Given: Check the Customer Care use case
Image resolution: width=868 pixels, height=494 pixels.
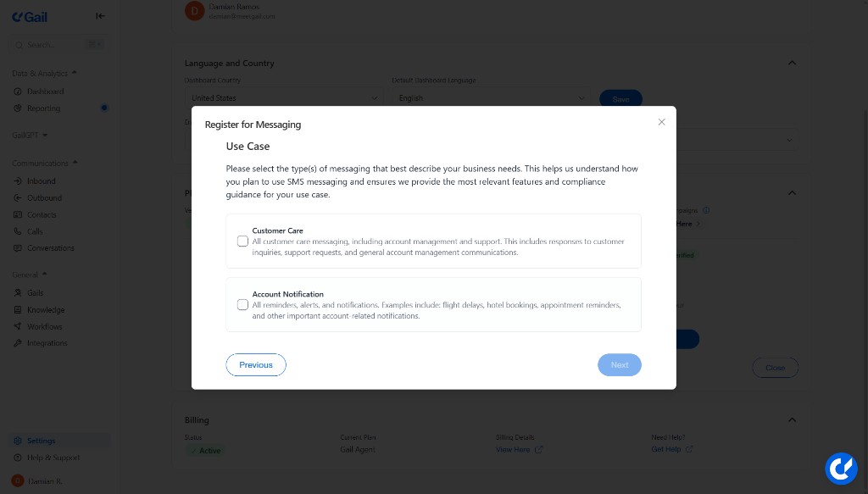Looking at the screenshot, I should click(x=242, y=241).
